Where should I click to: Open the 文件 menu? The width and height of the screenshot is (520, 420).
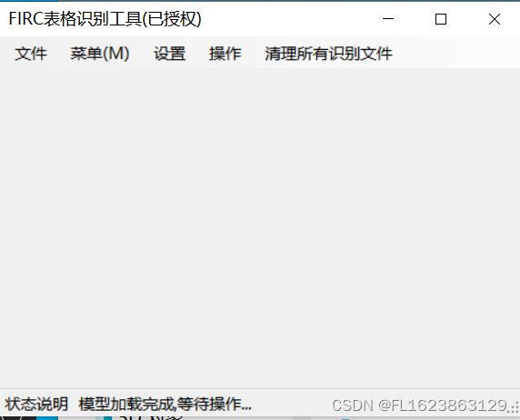[31, 54]
